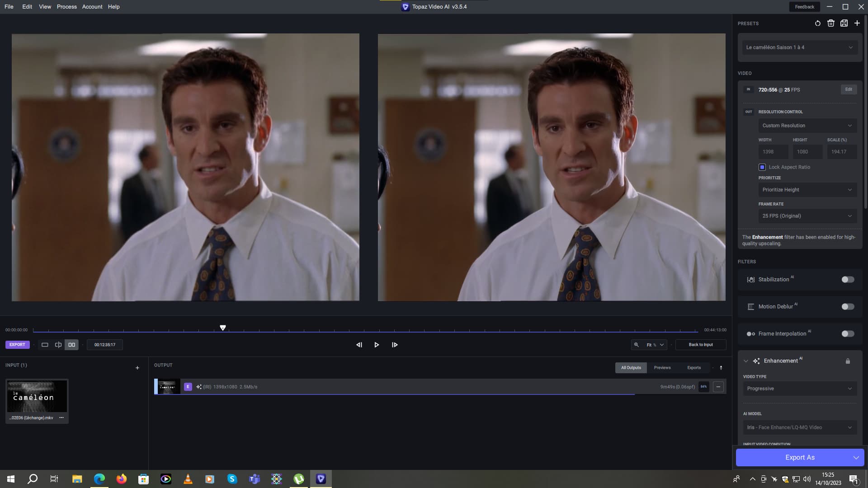Select single view mode icon
Screen dimensions: 868x488
point(45,345)
